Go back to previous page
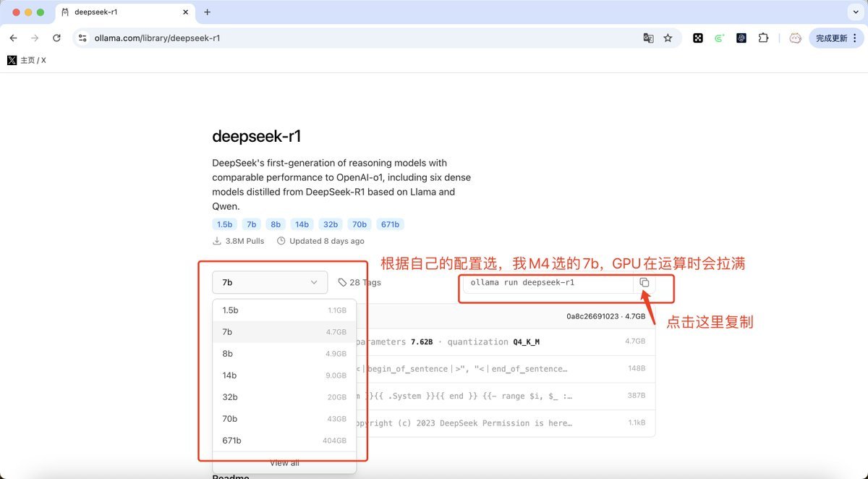Screen dimensions: 868x479 [13, 38]
